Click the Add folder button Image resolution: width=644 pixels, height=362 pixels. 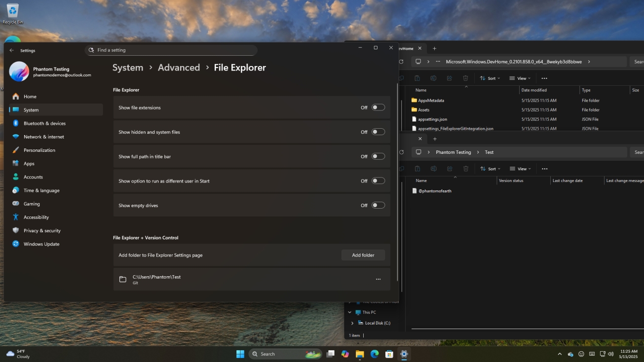[363, 255]
